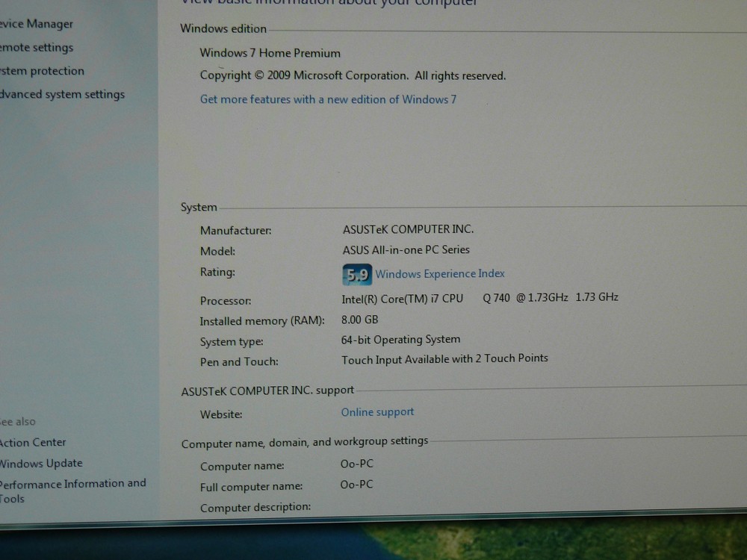Open the Windows Experience Index link
747x560 pixels.
(440, 274)
